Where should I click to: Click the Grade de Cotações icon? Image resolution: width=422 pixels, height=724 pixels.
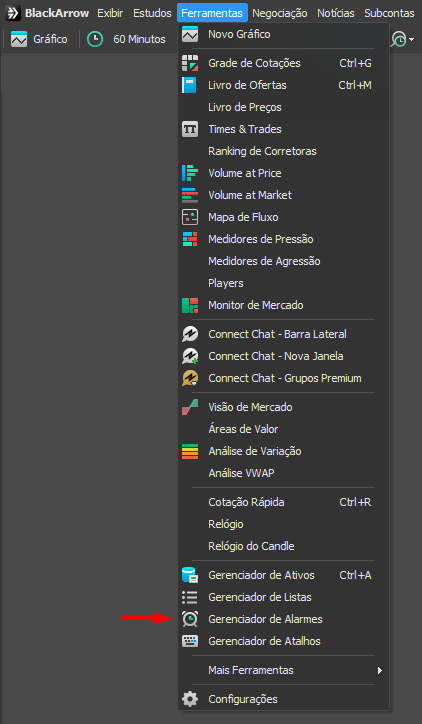[x=190, y=63]
